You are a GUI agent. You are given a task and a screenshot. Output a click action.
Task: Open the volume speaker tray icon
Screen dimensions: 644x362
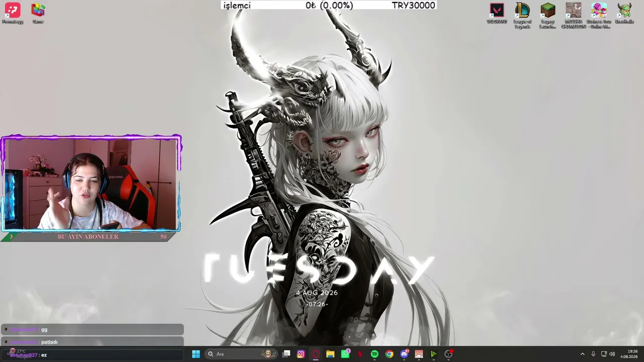612,354
